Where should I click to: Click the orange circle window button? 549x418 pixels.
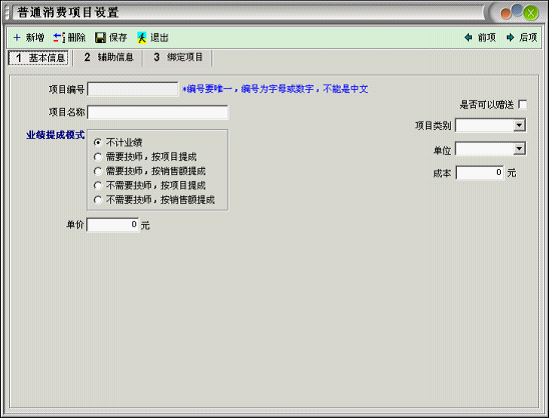[x=506, y=14]
